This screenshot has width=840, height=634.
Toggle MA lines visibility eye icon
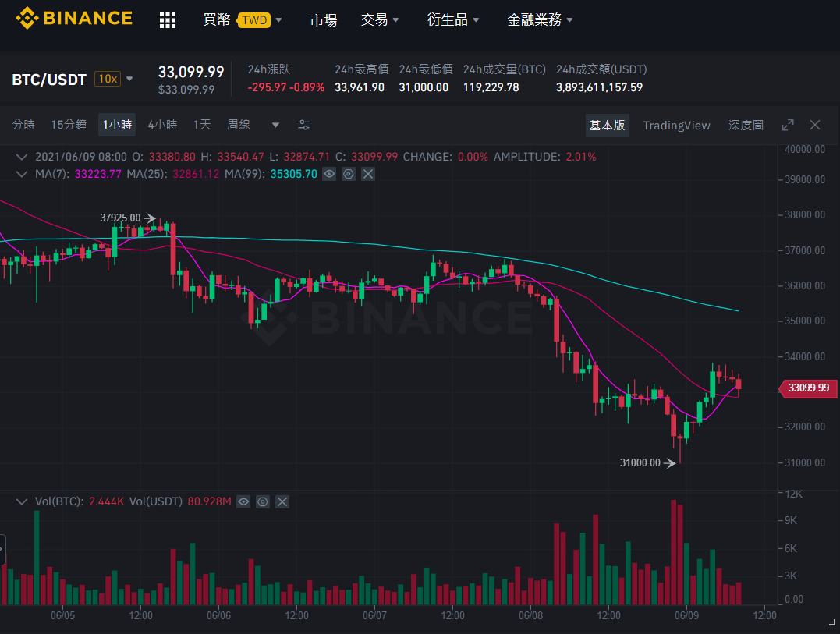pos(329,174)
